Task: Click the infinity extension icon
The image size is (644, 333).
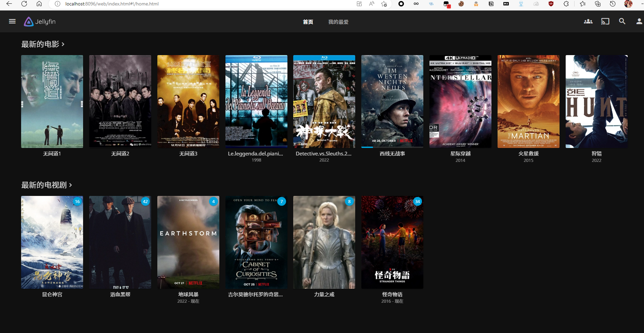Action: point(416,4)
